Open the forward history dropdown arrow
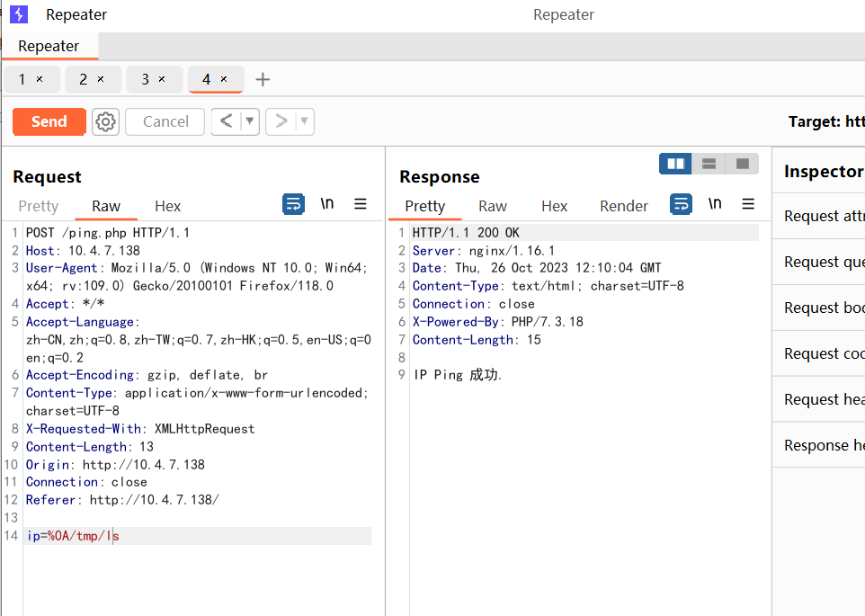 [305, 121]
